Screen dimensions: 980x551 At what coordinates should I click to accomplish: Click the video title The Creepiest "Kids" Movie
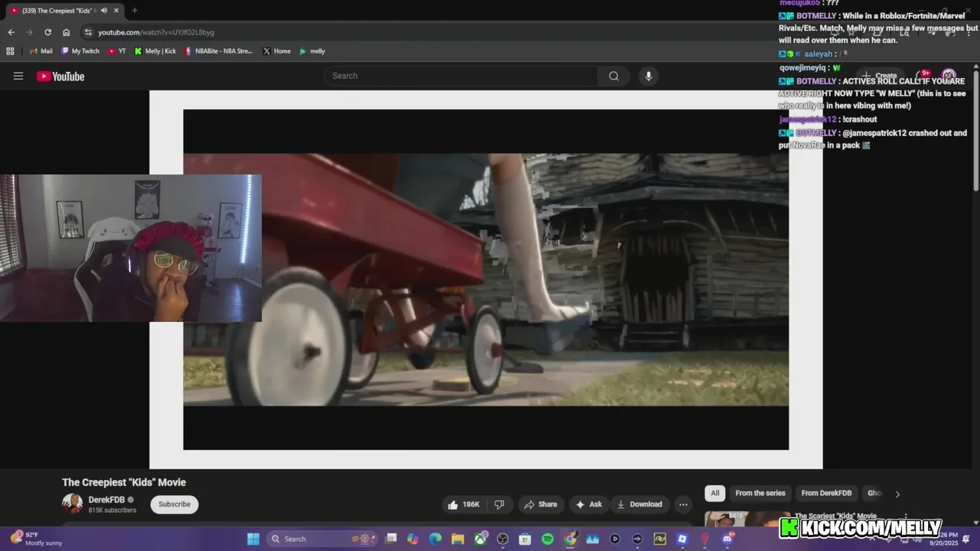pyautogui.click(x=124, y=482)
